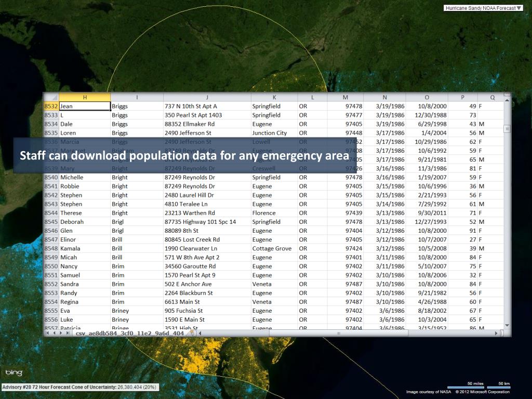The image size is (532, 399).
Task: Select the cell with 34560 Garoutte Rd
Action: (207, 266)
